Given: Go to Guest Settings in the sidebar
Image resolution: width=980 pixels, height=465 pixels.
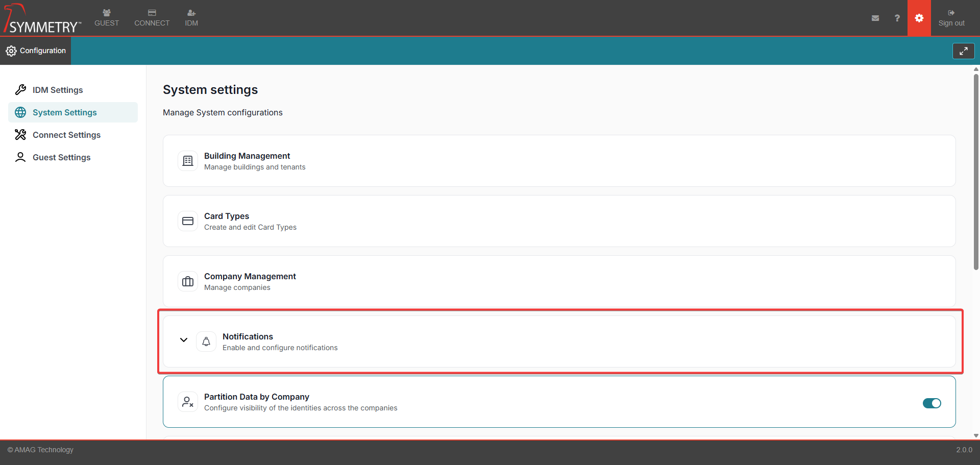Looking at the screenshot, I should point(61,157).
